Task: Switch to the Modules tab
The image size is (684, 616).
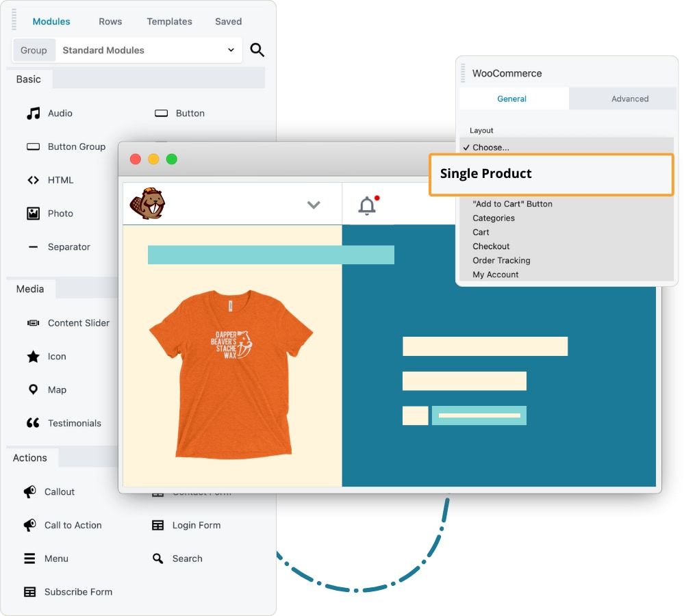Action: coord(51,21)
